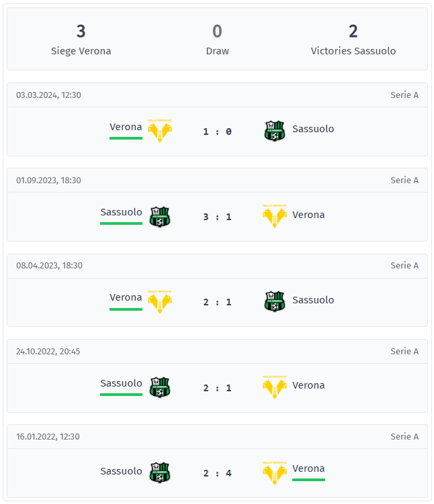
Task: Click Verona crest in 03.03.2024 match
Action: click(160, 131)
